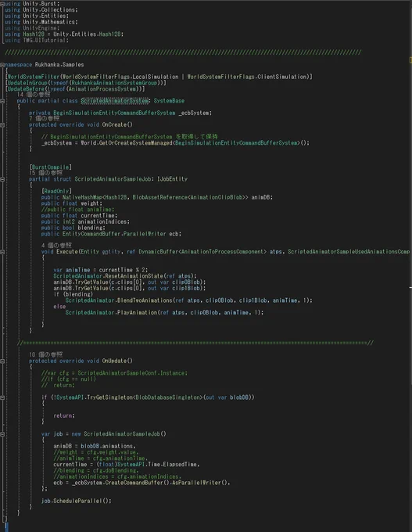The image size is (412, 532).
Task: Click ParallelWriter in the ecb field declaration
Action: click(145, 234)
